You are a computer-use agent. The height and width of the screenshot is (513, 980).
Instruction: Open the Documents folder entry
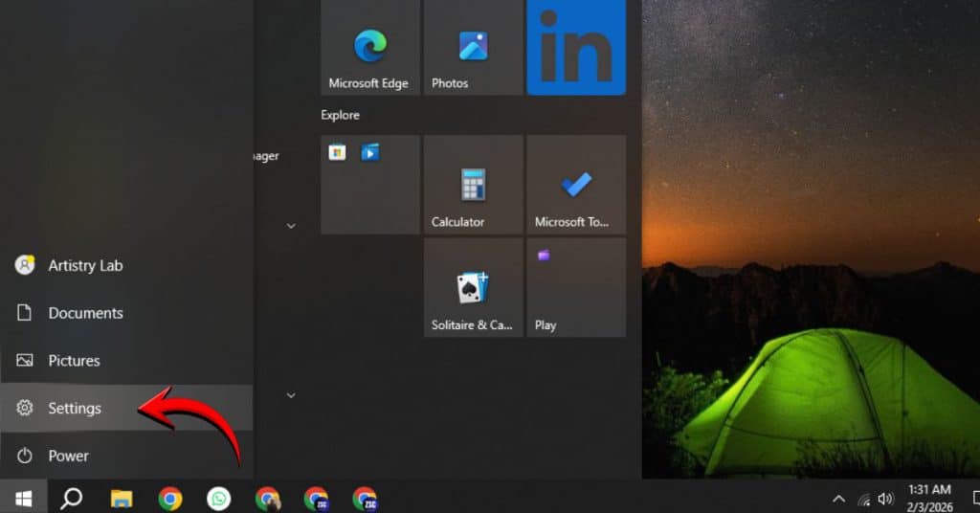point(85,313)
